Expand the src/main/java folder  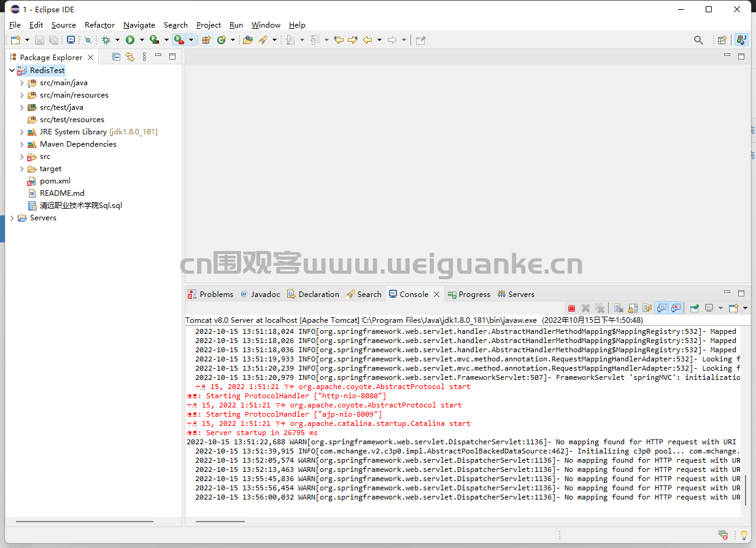[x=21, y=83]
